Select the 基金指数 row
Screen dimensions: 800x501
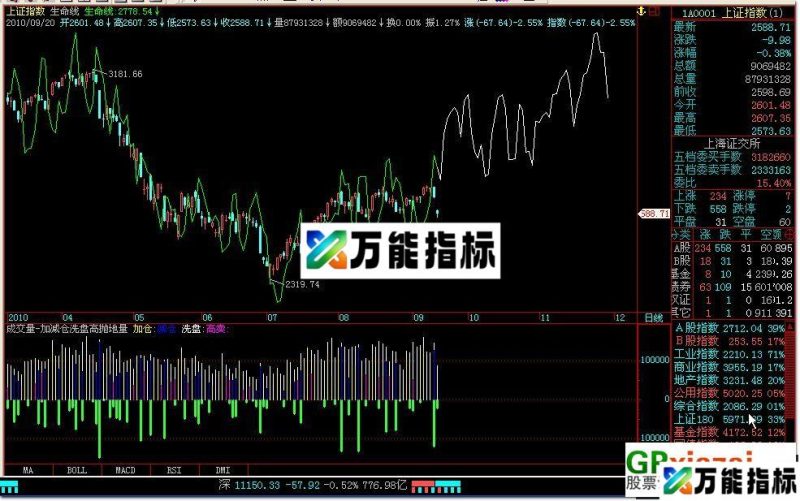point(732,432)
